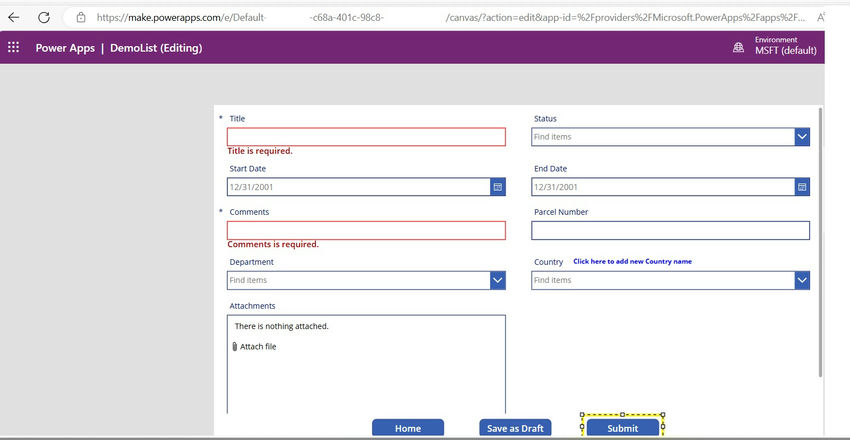850x440 pixels.
Task: Click the Attach file link
Action: coord(258,347)
